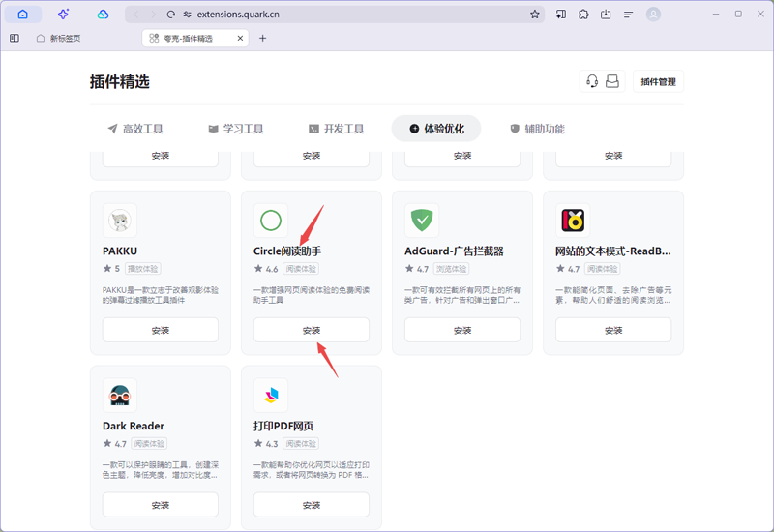Install the 打印PDF网页 plugin
The width and height of the screenshot is (774, 532).
(312, 505)
